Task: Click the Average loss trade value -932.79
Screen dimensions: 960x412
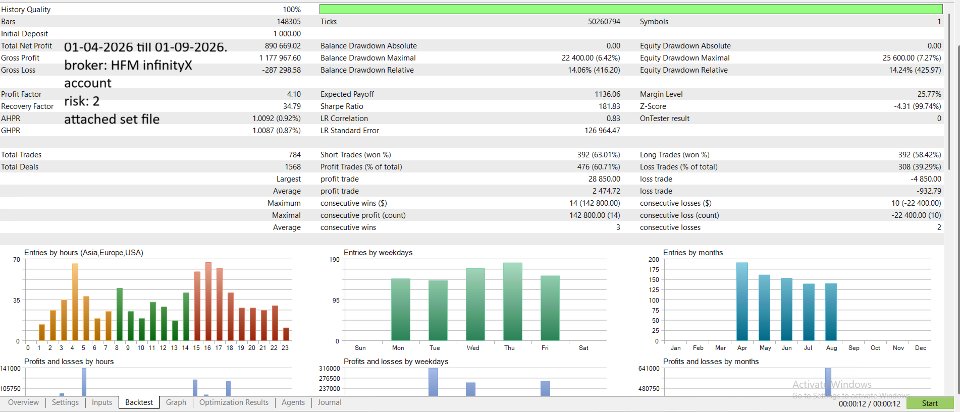Action: [929, 192]
